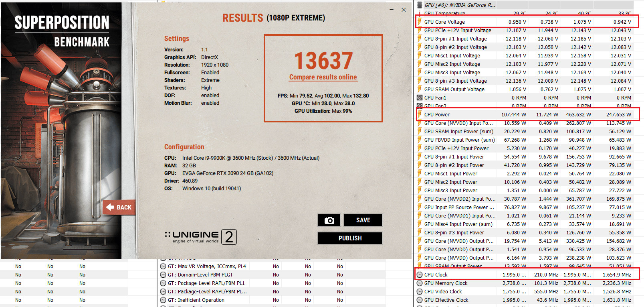Select the GPU 8-pin #1 Input Power row
The image size is (644, 307).
(525, 157)
